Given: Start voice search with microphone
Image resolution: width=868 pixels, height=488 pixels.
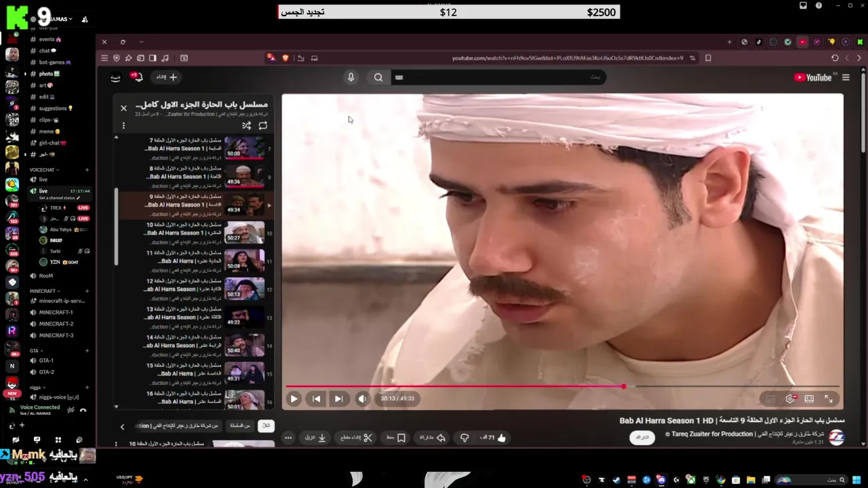Looking at the screenshot, I should 351,77.
